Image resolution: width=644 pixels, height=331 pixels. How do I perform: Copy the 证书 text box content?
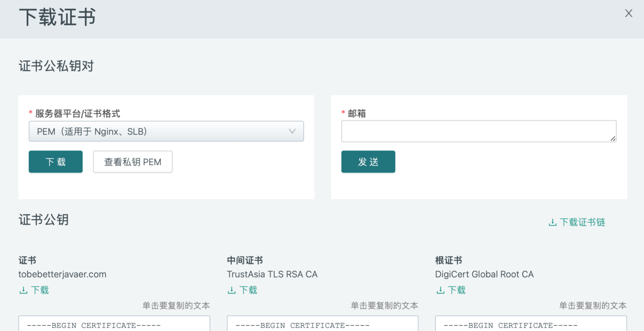click(x=114, y=324)
